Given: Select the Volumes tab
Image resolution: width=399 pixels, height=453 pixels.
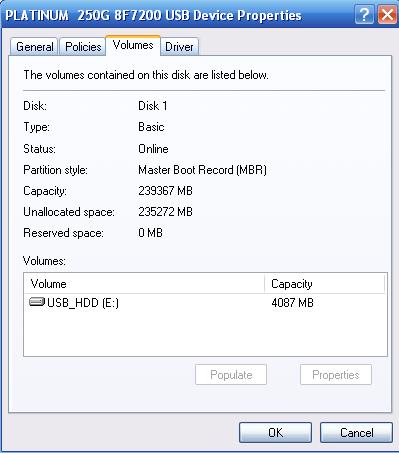Looking at the screenshot, I should click(x=133, y=45).
